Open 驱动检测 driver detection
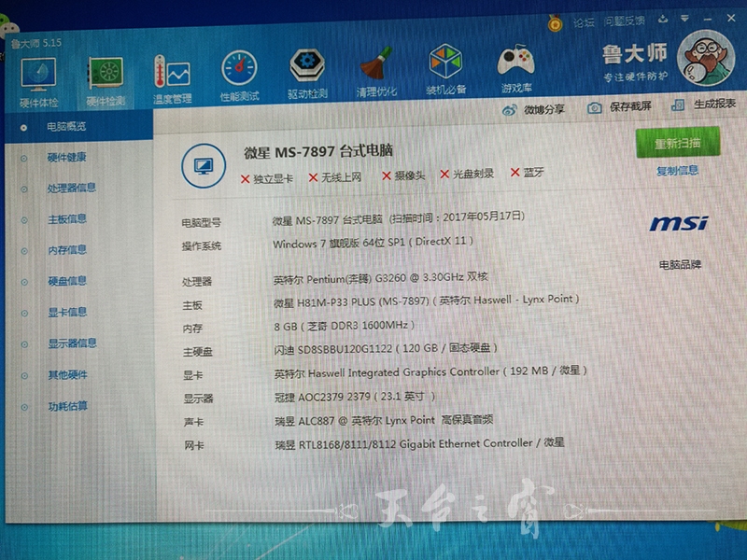This screenshot has height=560, width=747. click(307, 74)
